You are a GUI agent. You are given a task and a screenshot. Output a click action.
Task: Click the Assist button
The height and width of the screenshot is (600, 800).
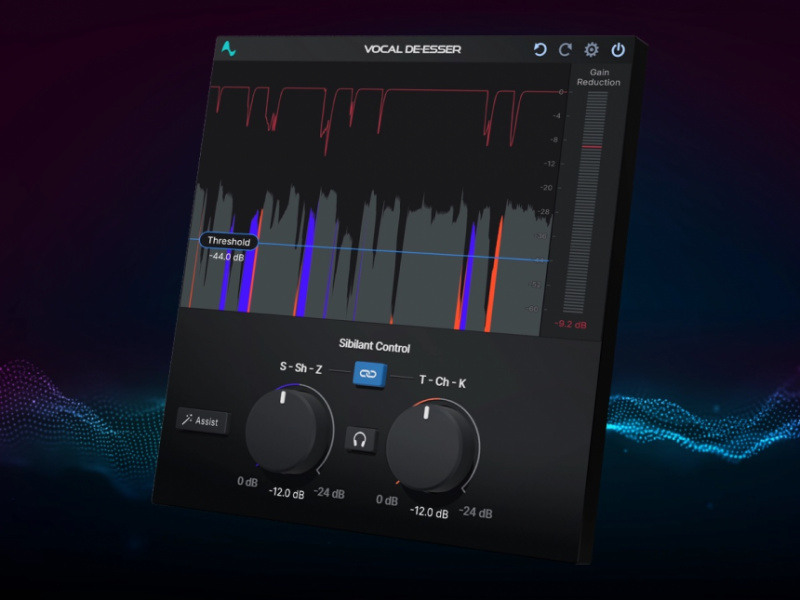tap(202, 421)
